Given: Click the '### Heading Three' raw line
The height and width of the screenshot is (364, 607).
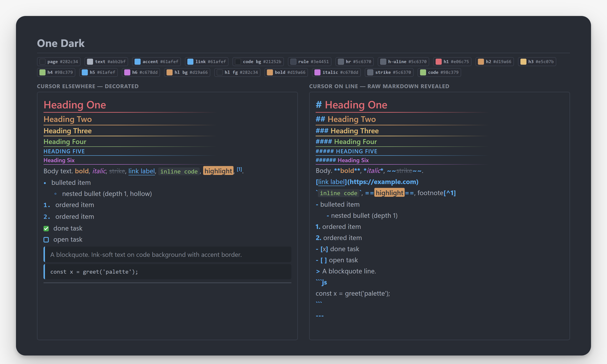Looking at the screenshot, I should point(347,131).
